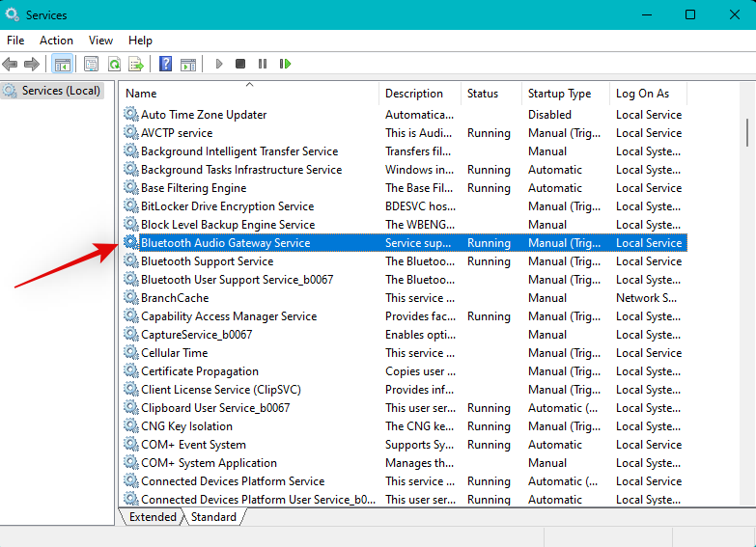Click the Pause Service icon
This screenshot has width=756, height=547.
click(263, 64)
